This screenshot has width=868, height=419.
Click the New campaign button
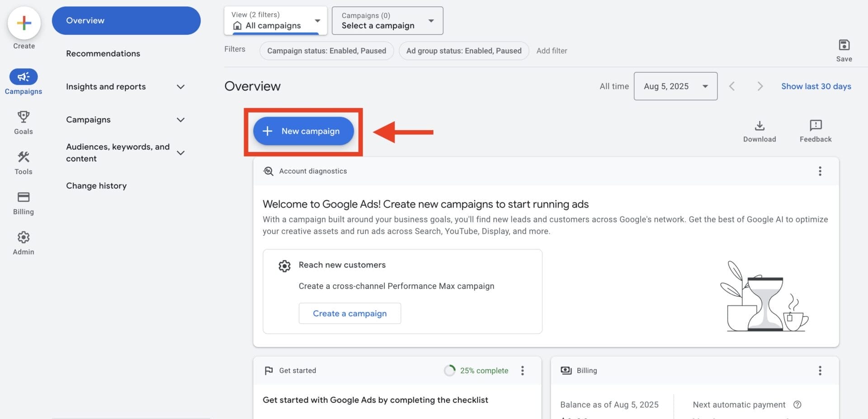303,131
